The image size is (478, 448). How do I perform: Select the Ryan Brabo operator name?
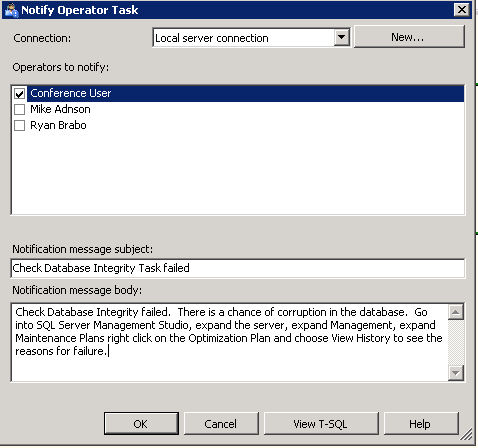[58, 125]
